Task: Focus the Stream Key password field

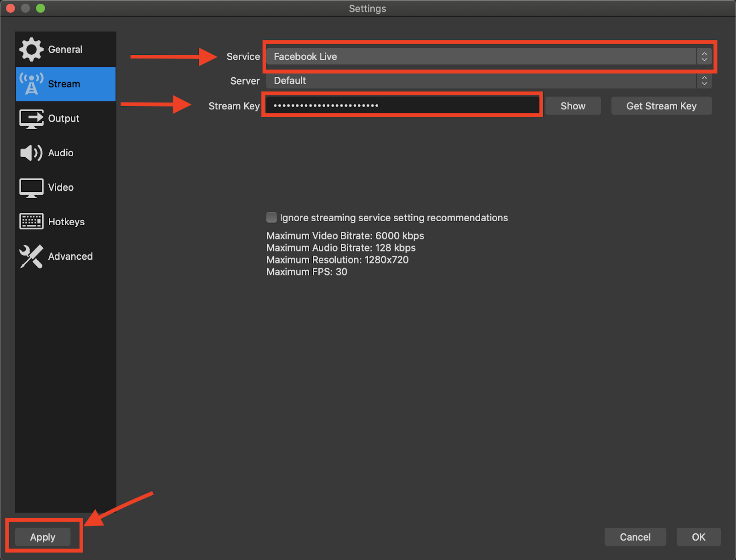Action: [x=402, y=105]
